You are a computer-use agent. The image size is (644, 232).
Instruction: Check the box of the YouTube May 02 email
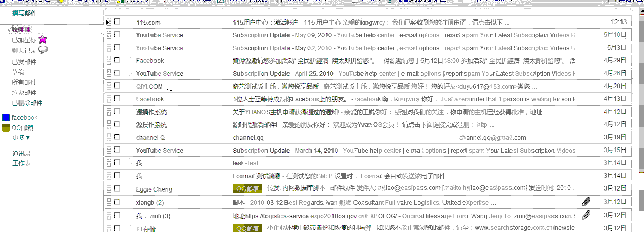click(x=117, y=48)
